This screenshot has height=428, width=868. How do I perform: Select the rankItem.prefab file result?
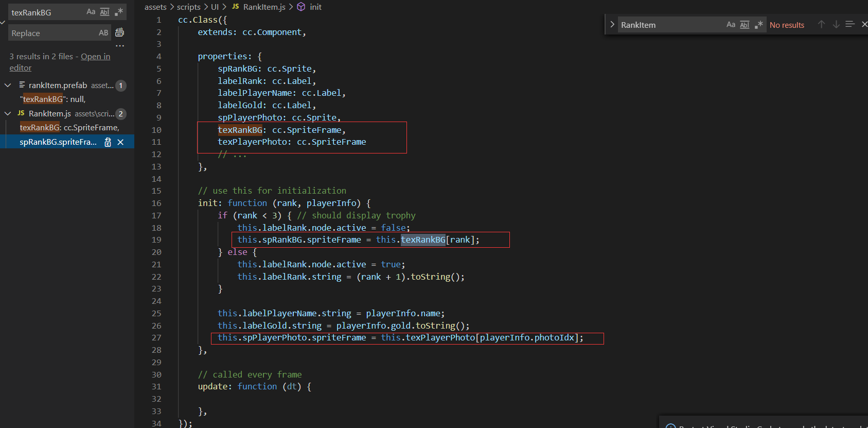tap(67, 85)
